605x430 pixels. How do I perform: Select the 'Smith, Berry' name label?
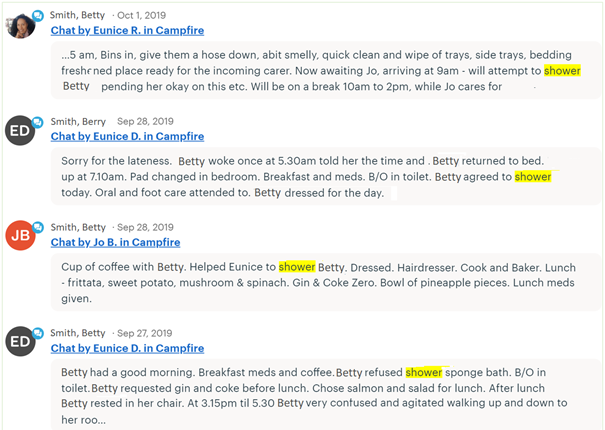78,122
